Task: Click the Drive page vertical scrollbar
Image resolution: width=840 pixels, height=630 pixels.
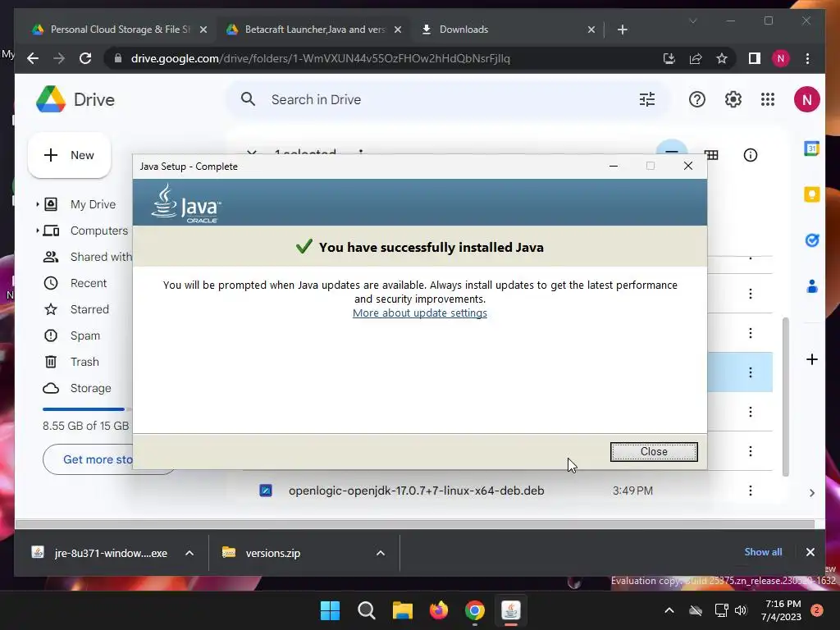Action: click(785, 396)
